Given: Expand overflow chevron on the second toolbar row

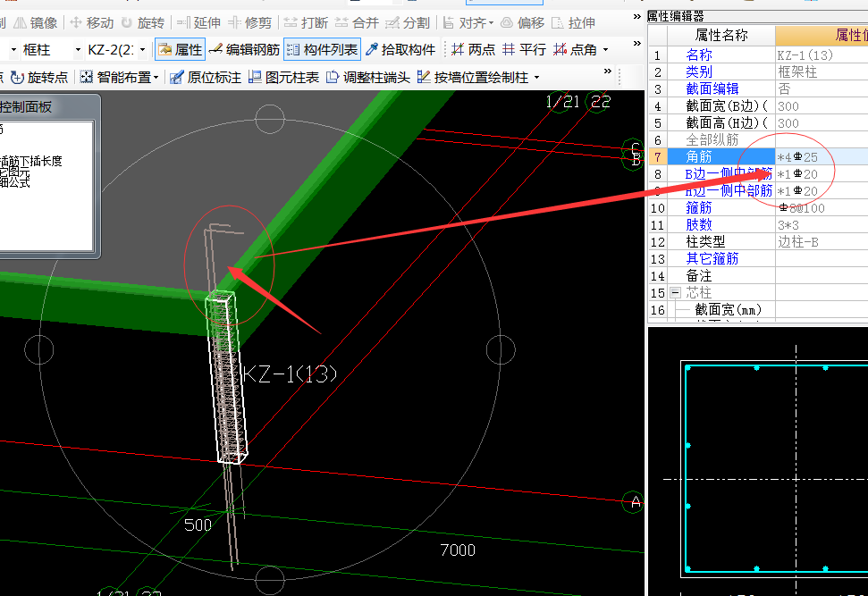Looking at the screenshot, I should click(637, 43).
